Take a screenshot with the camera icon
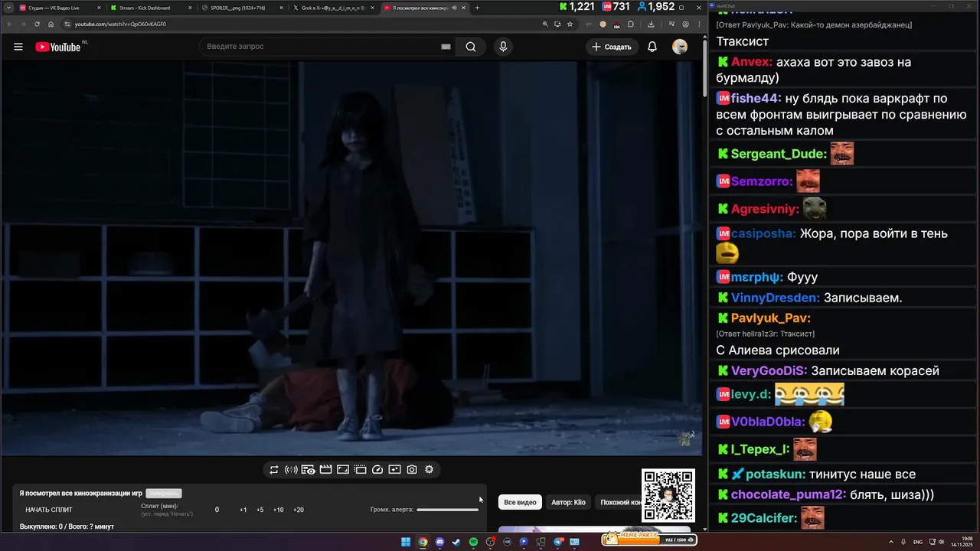 pos(412,469)
